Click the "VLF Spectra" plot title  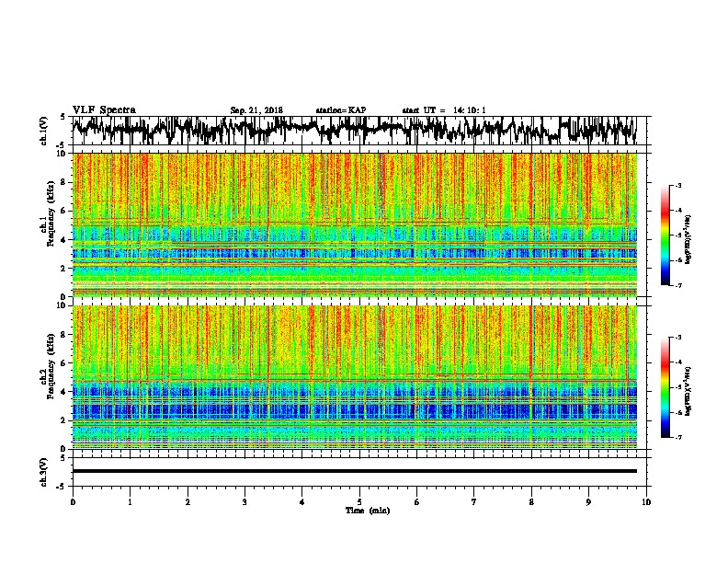click(104, 109)
